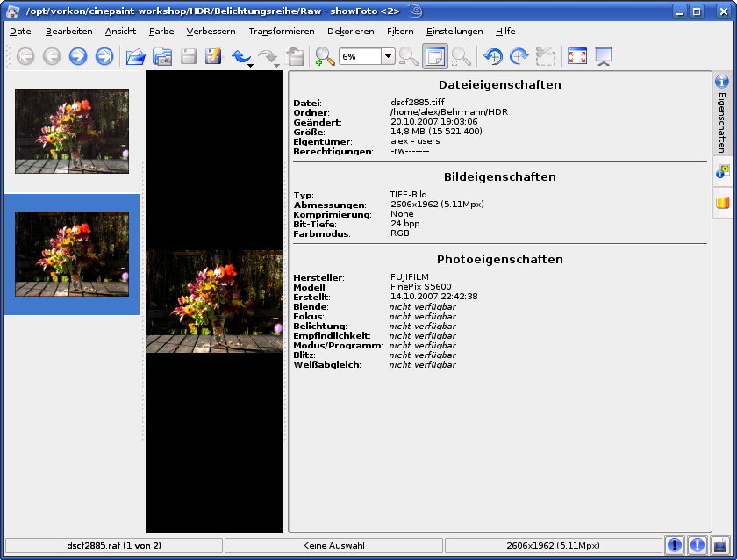Rotate the image left

pos(492,56)
